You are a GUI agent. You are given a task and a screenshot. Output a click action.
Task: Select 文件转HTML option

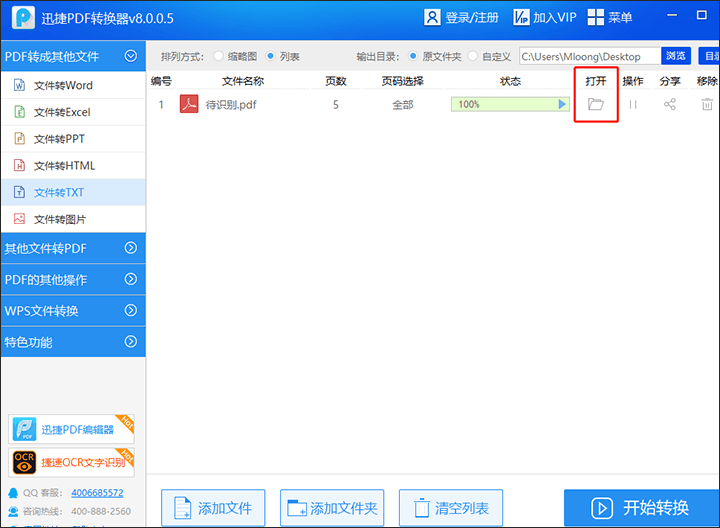(73, 165)
